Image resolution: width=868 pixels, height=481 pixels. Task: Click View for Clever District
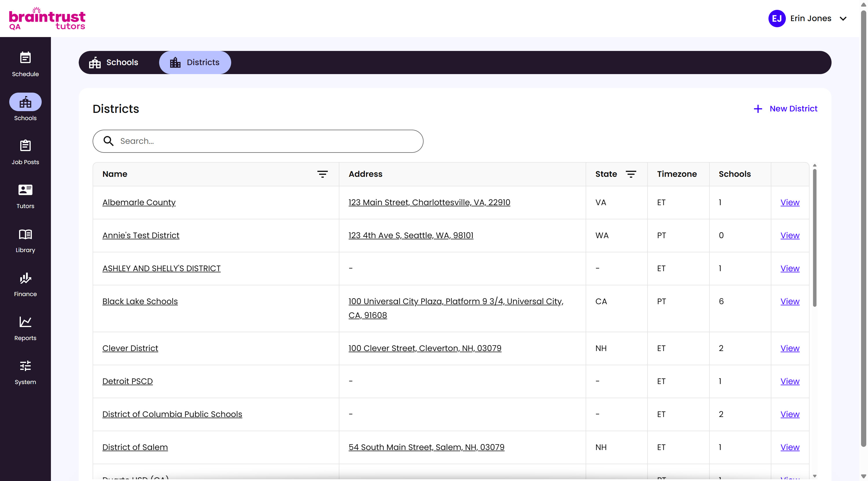(x=790, y=348)
